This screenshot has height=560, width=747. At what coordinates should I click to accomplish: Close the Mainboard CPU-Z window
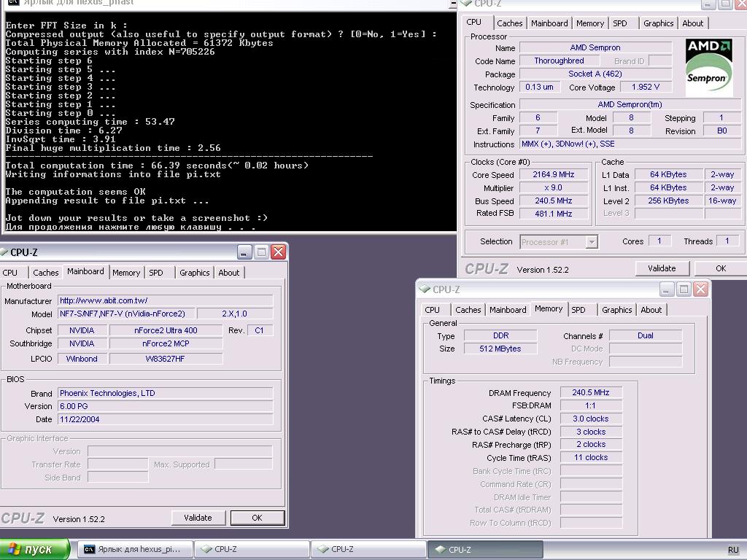point(278,252)
